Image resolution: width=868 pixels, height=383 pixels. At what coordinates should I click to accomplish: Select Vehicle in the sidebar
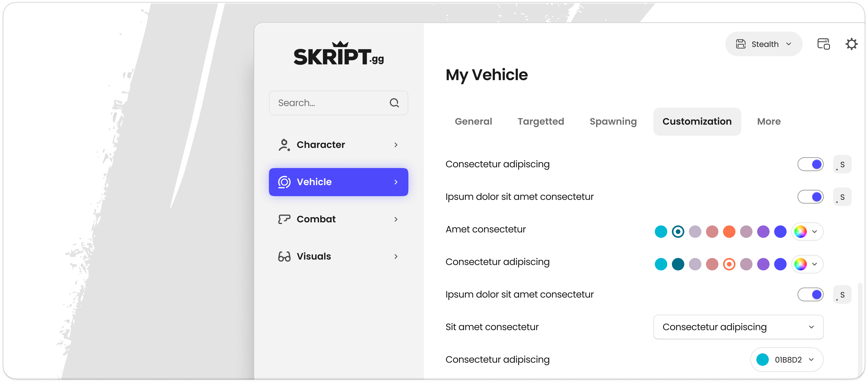[338, 182]
